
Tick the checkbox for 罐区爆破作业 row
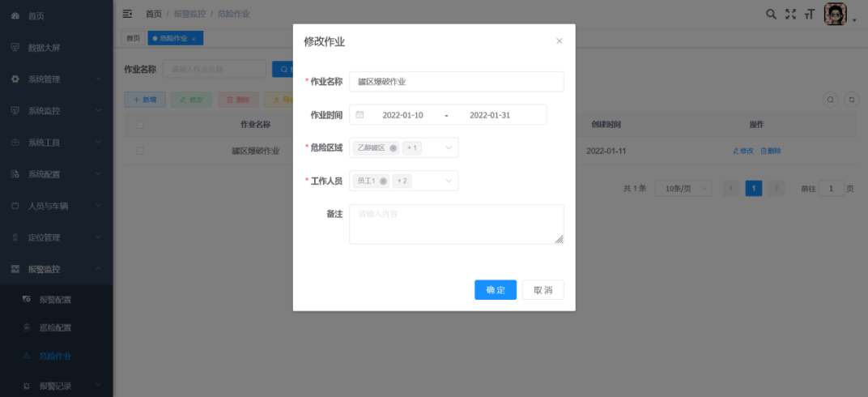140,151
